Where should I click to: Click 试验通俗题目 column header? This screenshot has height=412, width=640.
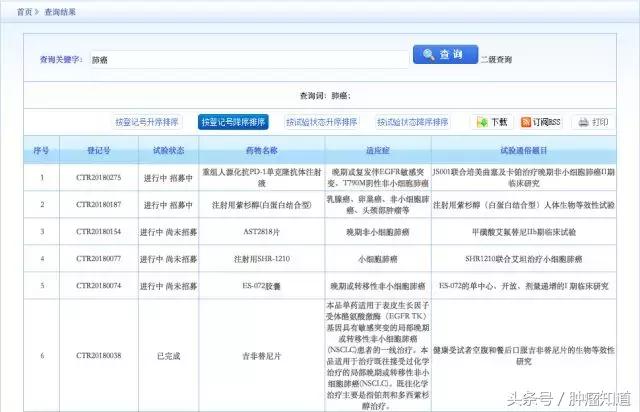(x=524, y=150)
